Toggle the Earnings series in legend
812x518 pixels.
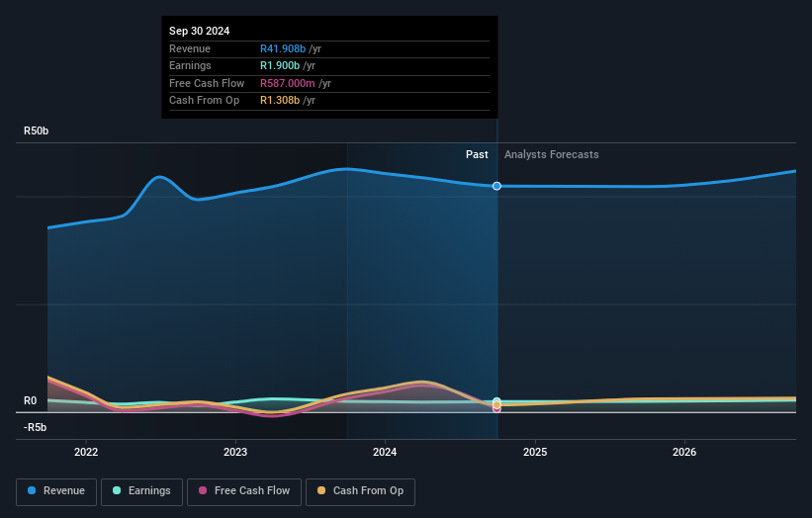click(x=141, y=491)
